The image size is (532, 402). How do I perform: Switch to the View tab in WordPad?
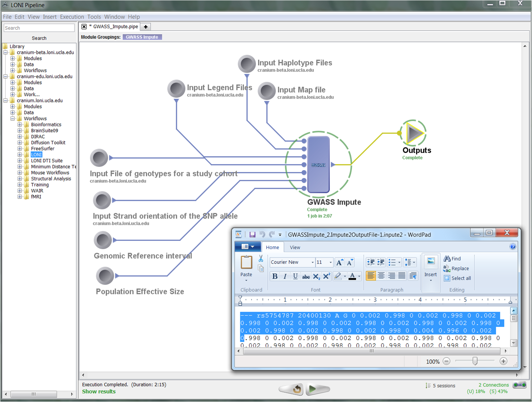coord(295,247)
